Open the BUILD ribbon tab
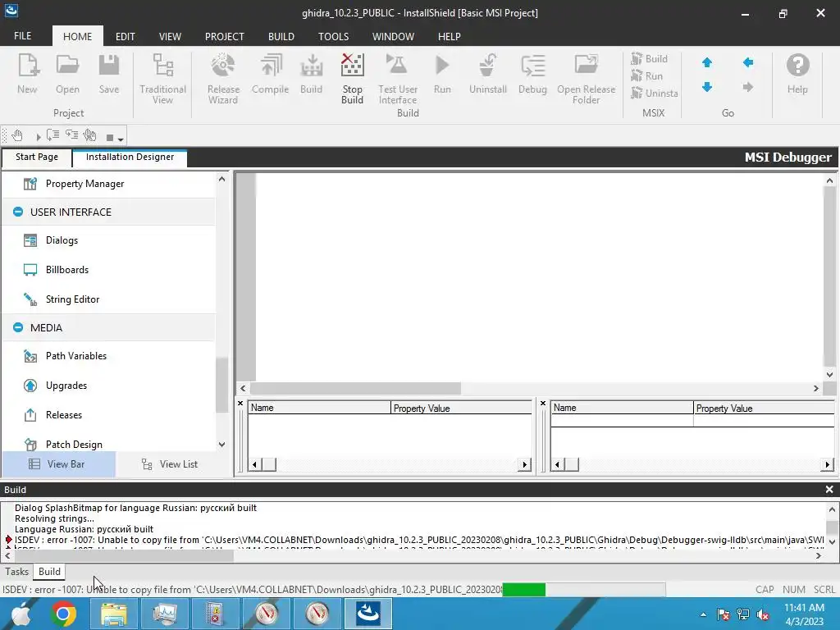The image size is (840, 630). [x=281, y=36]
